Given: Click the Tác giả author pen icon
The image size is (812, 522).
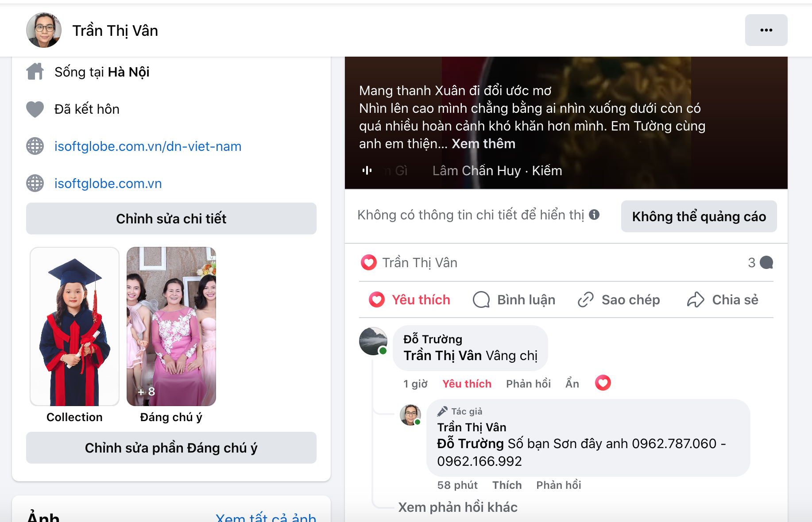Looking at the screenshot, I should [x=442, y=411].
